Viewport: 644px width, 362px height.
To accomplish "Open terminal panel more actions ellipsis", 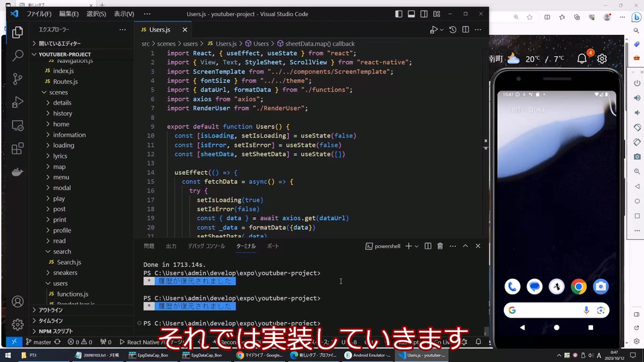I will pyautogui.click(x=453, y=246).
